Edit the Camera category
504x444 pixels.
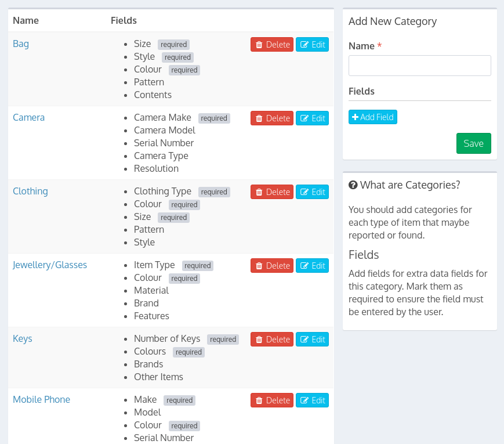pyautogui.click(x=312, y=118)
